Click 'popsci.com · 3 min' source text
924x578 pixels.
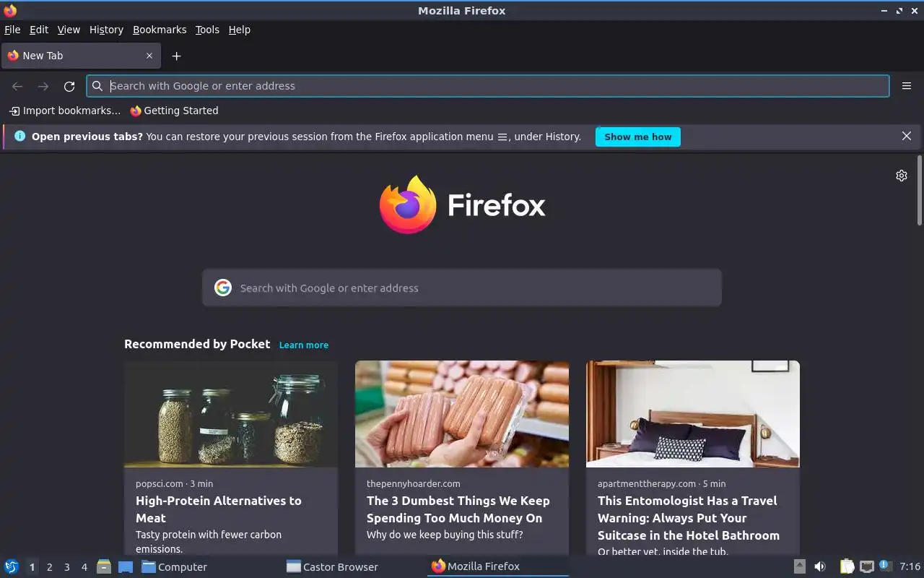[174, 483]
